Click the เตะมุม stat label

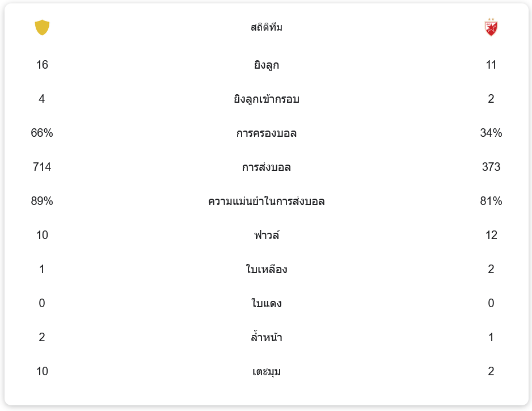[x=267, y=372]
